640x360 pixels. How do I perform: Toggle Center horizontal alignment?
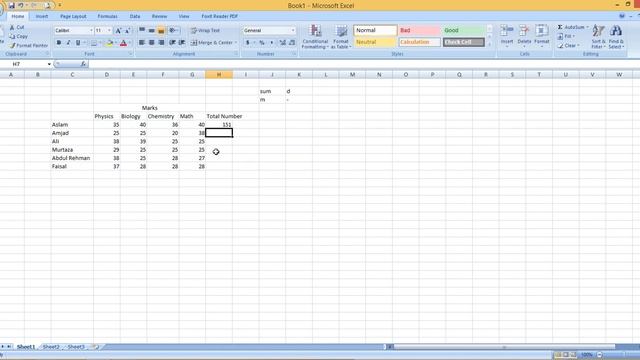point(151,42)
